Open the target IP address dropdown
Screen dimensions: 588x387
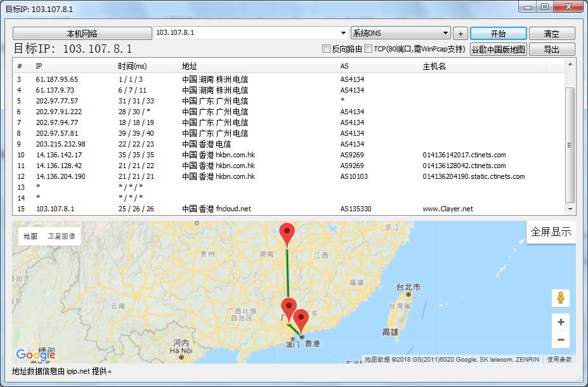[343, 33]
